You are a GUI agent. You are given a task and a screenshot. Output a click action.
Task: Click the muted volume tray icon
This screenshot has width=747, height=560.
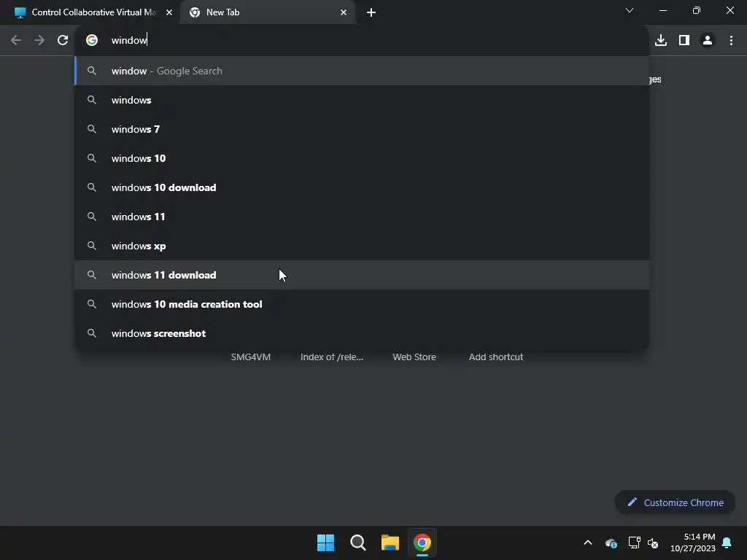(653, 542)
